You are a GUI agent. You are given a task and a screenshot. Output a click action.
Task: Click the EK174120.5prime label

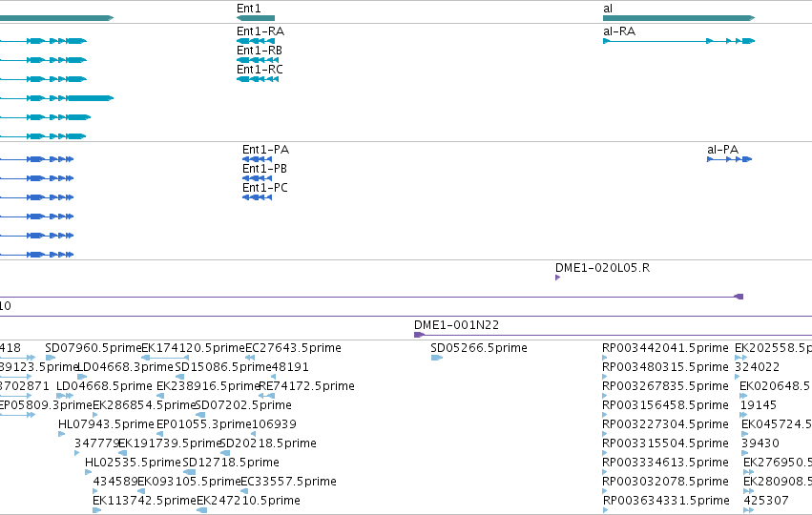tap(193, 348)
